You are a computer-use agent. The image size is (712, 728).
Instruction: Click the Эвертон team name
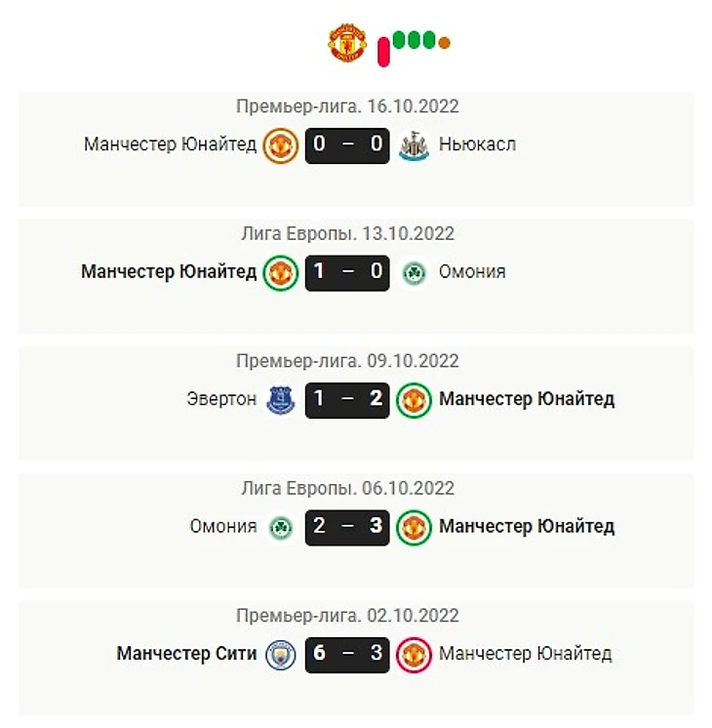[x=221, y=399]
